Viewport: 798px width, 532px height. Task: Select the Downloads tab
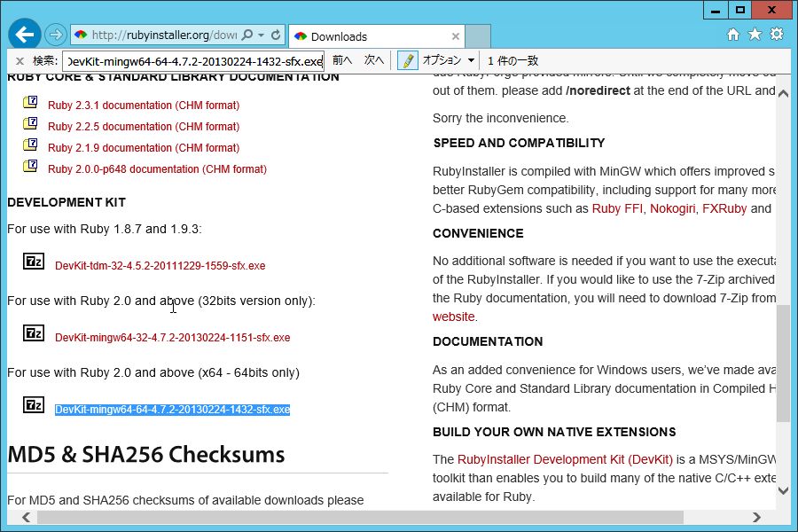point(377,36)
